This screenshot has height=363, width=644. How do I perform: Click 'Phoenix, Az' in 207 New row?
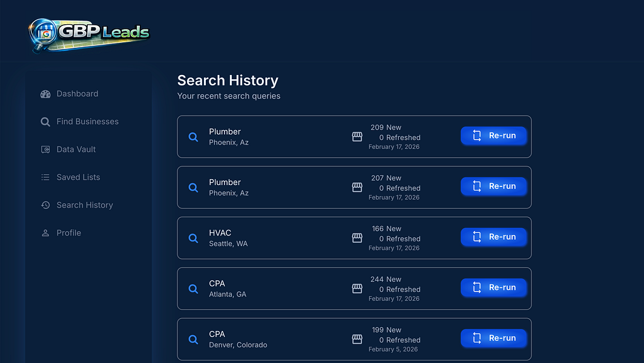pyautogui.click(x=229, y=193)
